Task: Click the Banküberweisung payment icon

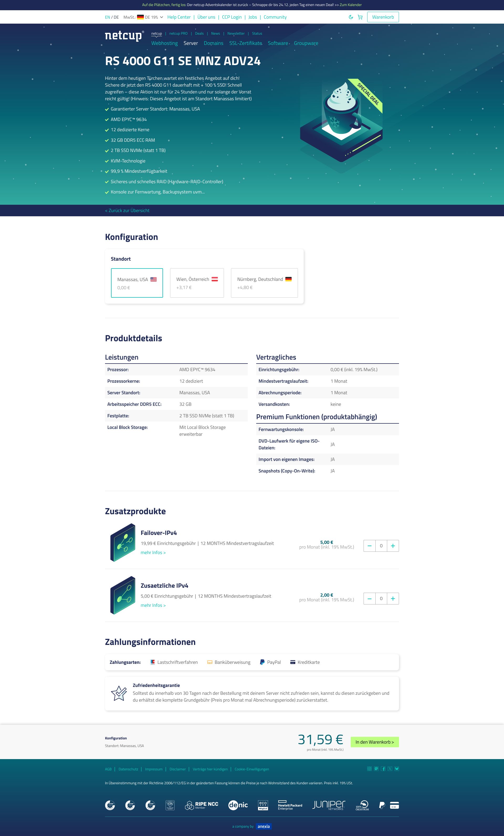Action: tap(210, 662)
